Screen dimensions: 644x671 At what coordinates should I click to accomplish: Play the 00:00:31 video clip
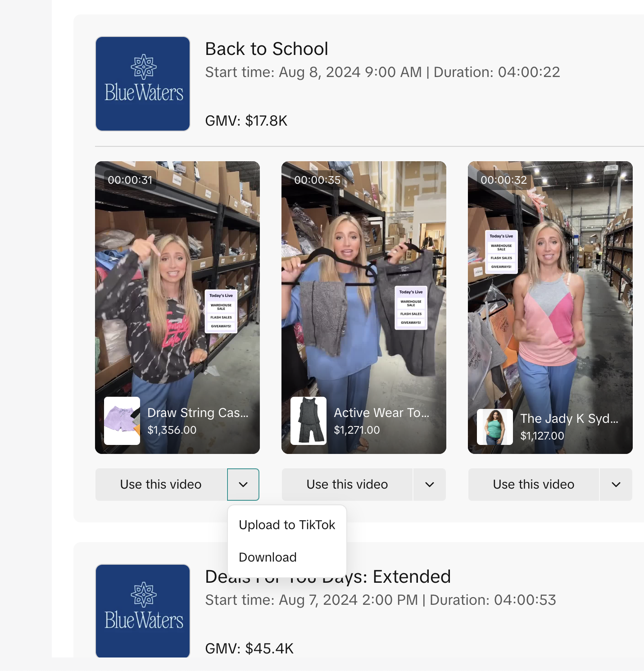[x=177, y=288]
